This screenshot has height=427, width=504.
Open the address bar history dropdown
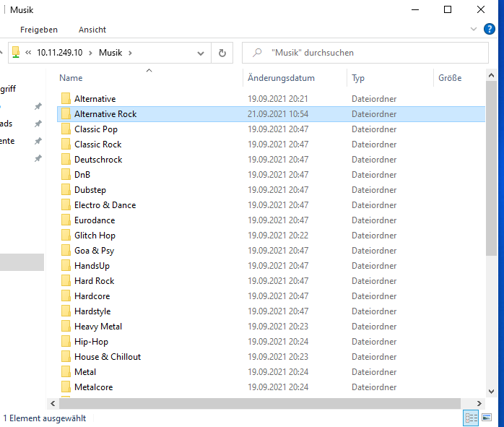click(x=201, y=53)
